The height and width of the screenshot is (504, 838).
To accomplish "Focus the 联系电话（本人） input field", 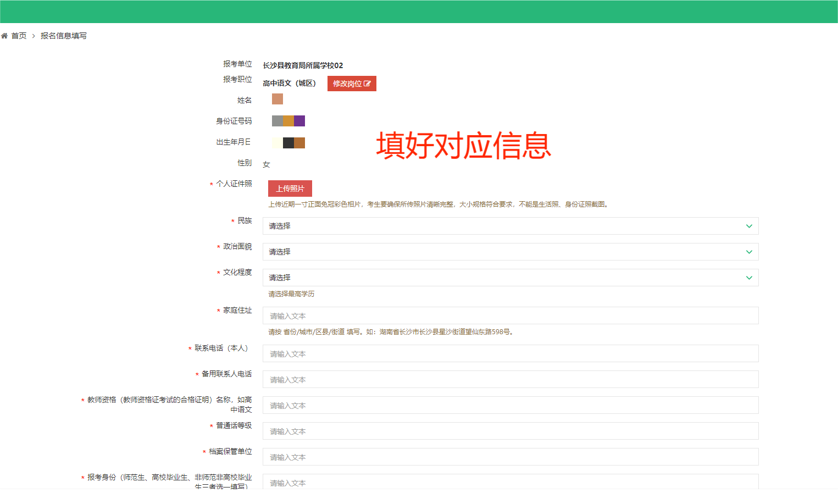I will click(x=510, y=353).
